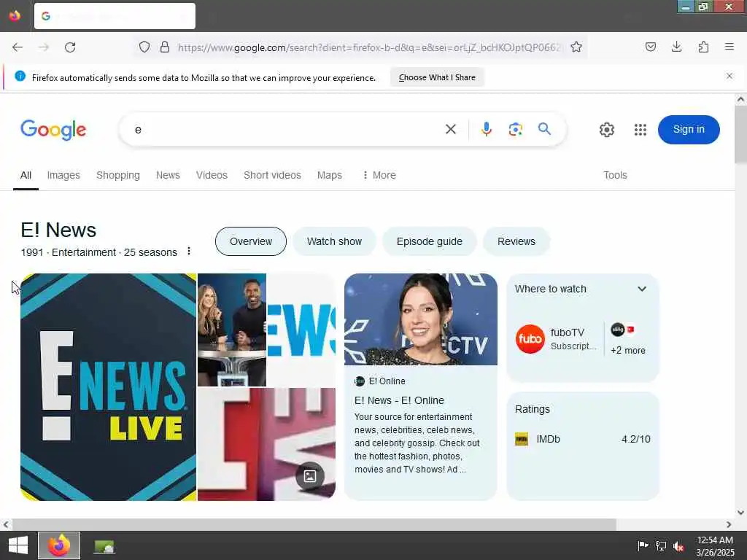Open the taskbar clock and date
This screenshot has height=560, width=747.
coord(716,545)
